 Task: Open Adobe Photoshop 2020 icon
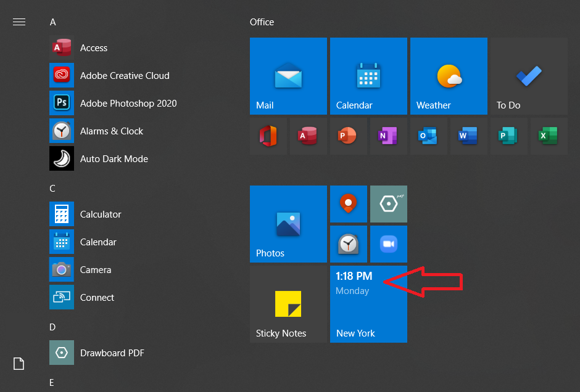pos(62,103)
